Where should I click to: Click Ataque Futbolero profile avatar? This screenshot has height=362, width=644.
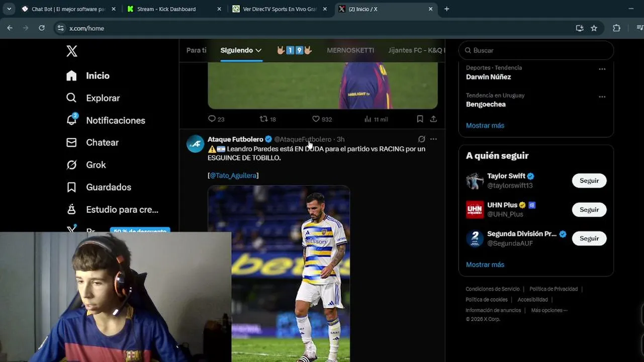click(196, 144)
